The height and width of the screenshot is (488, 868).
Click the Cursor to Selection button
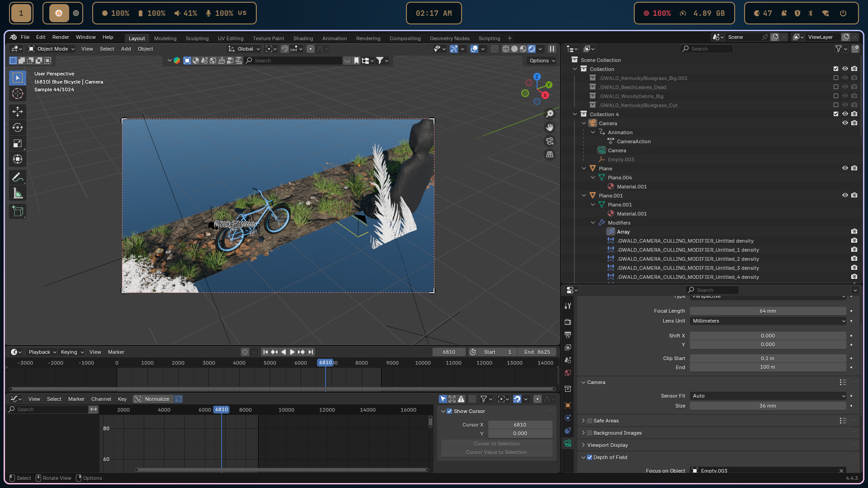pyautogui.click(x=496, y=444)
